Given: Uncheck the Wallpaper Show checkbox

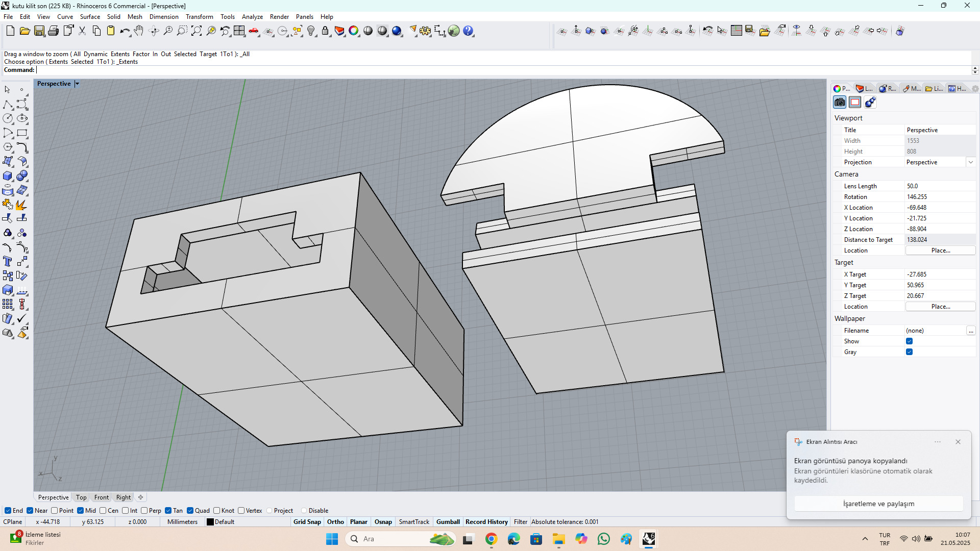Looking at the screenshot, I should pos(909,341).
